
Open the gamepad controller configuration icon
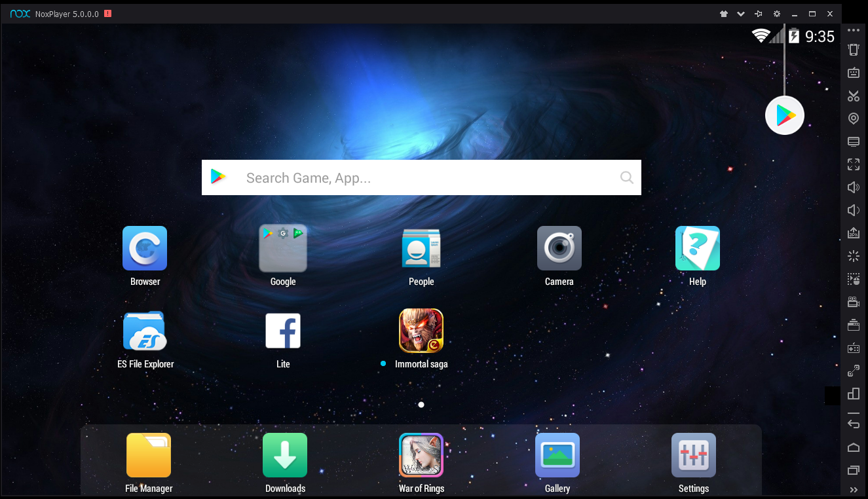click(x=853, y=348)
